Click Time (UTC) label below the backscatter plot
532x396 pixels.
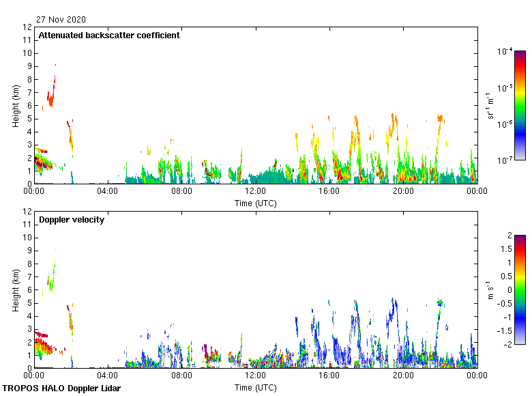click(x=255, y=203)
